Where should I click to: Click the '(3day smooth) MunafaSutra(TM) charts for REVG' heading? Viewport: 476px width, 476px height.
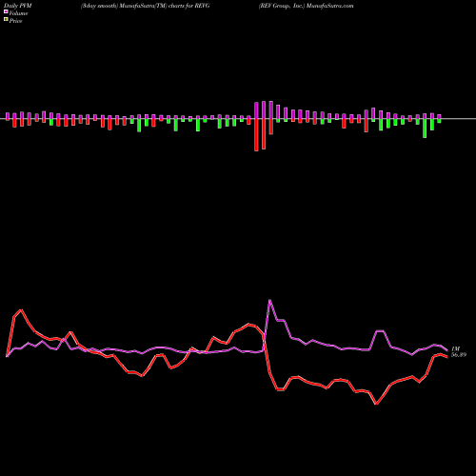tap(145, 6)
